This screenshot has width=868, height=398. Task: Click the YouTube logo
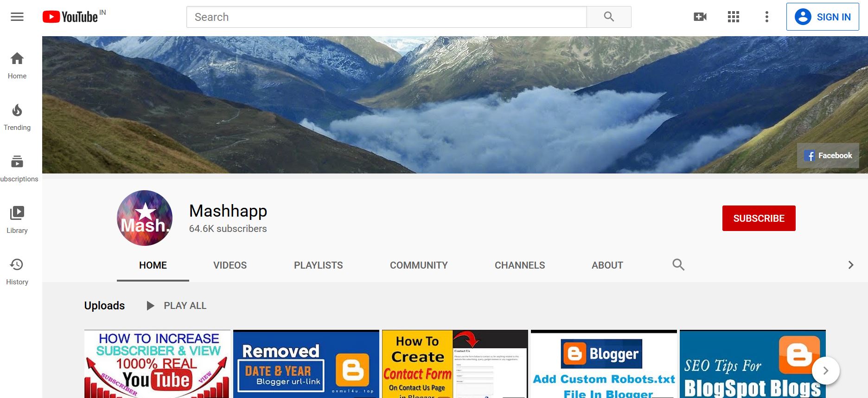coord(70,17)
